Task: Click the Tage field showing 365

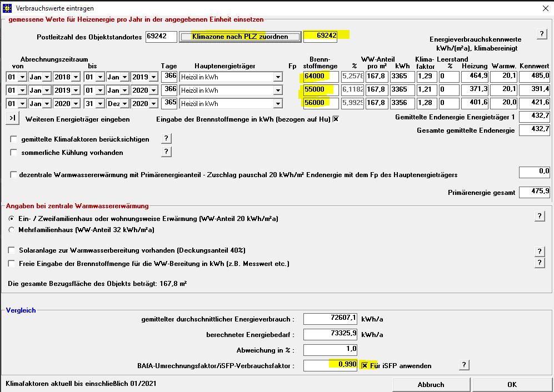Action: (169, 103)
